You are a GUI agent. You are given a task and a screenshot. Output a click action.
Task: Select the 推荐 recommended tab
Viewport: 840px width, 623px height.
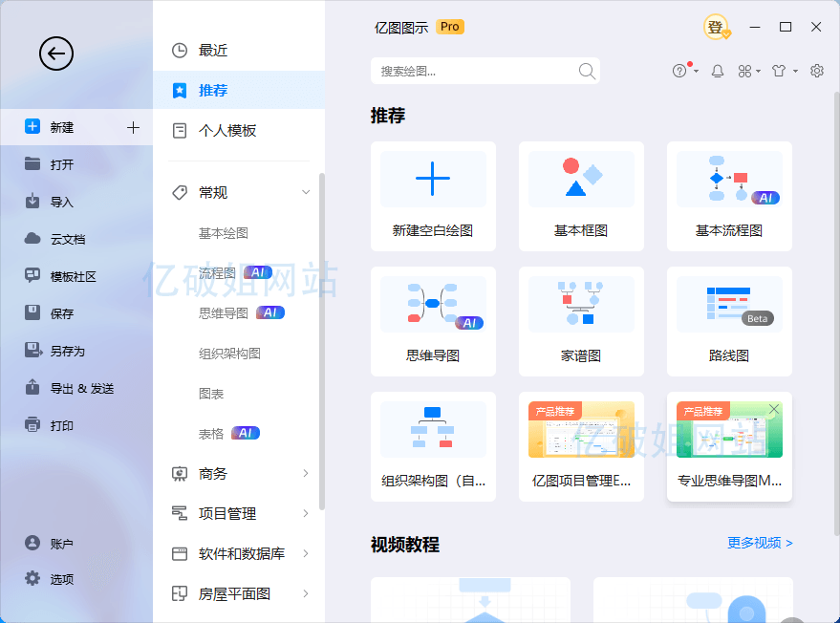pyautogui.click(x=239, y=90)
